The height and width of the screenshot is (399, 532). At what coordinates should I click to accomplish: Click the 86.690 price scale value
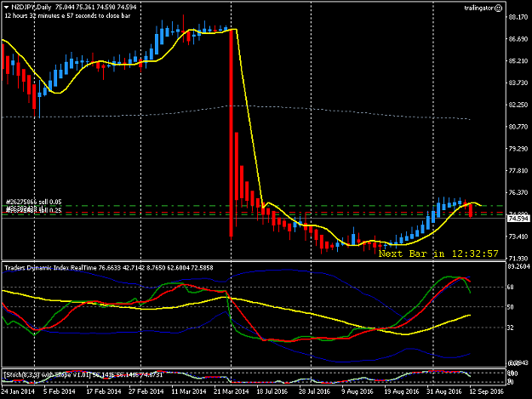click(518, 39)
